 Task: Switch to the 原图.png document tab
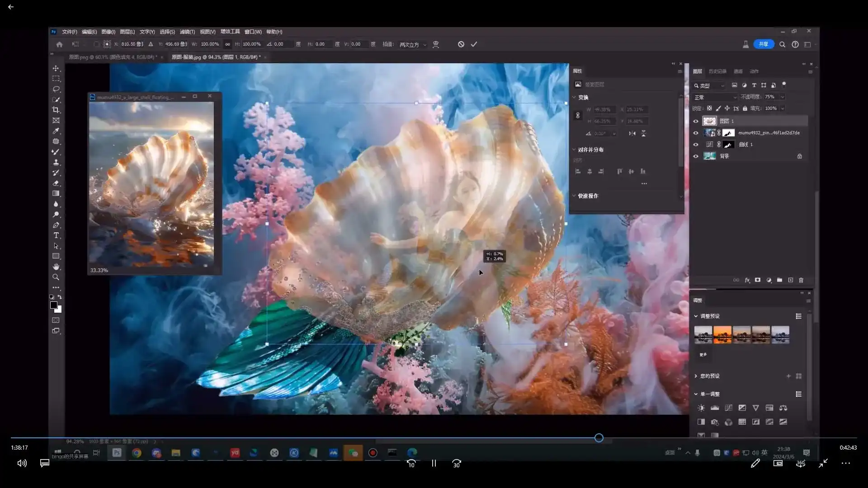point(113,57)
